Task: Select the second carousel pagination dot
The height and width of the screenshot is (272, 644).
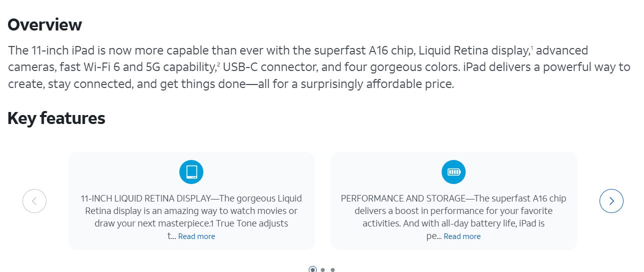Action: [323, 269]
